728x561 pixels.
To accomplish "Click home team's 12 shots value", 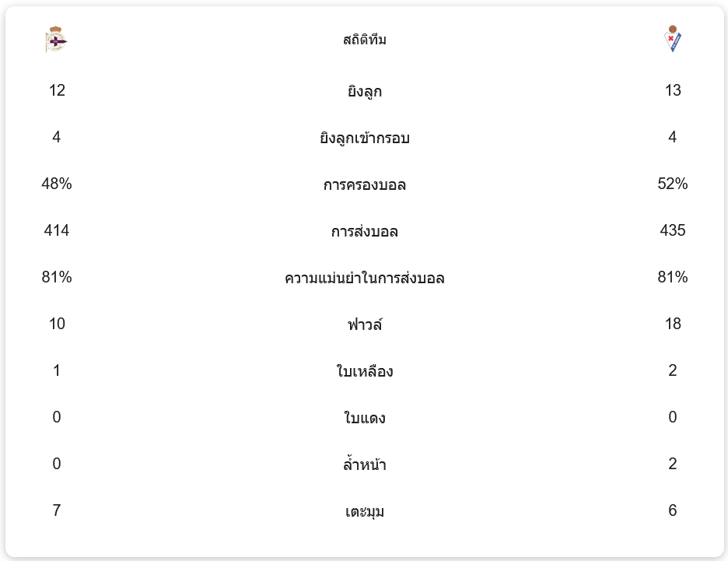I will click(x=57, y=91).
